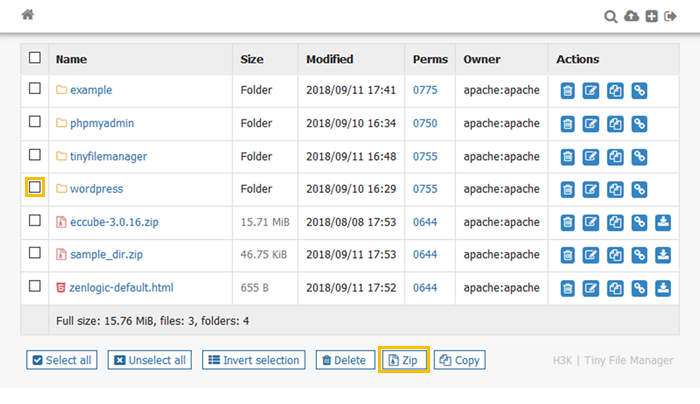Open the search icon in top bar
Viewport: 700px width, 404px height.
[x=611, y=16]
